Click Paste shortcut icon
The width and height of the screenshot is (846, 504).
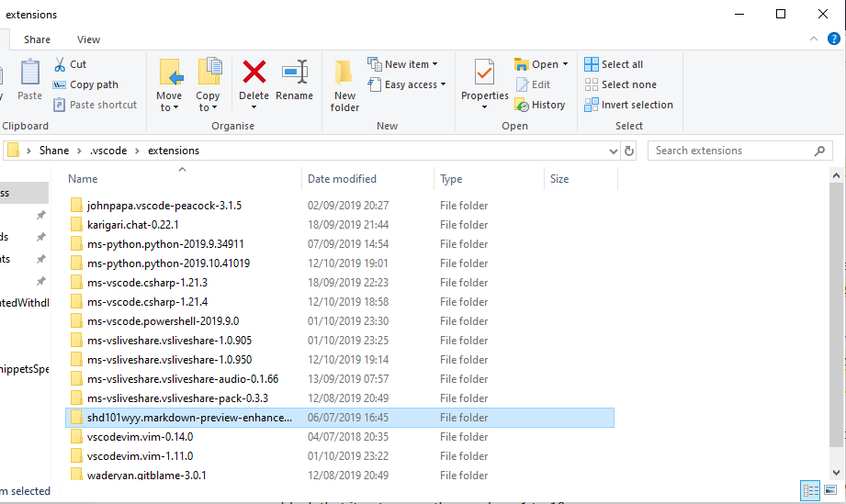click(x=59, y=105)
